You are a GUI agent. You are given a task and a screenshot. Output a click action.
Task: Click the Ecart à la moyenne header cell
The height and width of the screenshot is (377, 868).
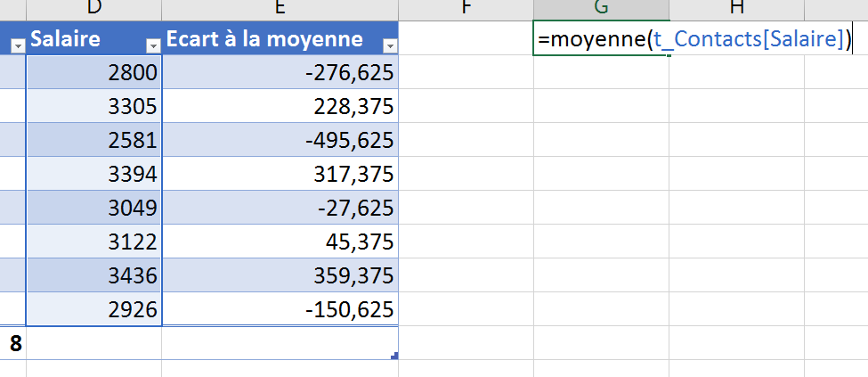pos(280,38)
